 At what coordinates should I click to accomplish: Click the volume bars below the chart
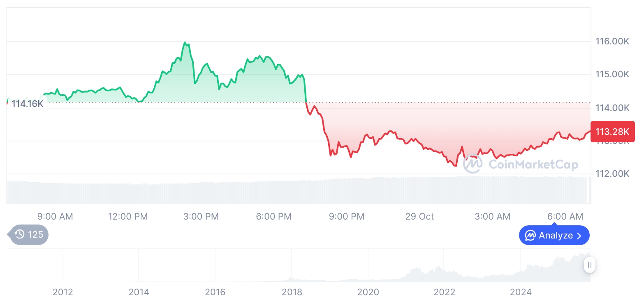point(288,190)
